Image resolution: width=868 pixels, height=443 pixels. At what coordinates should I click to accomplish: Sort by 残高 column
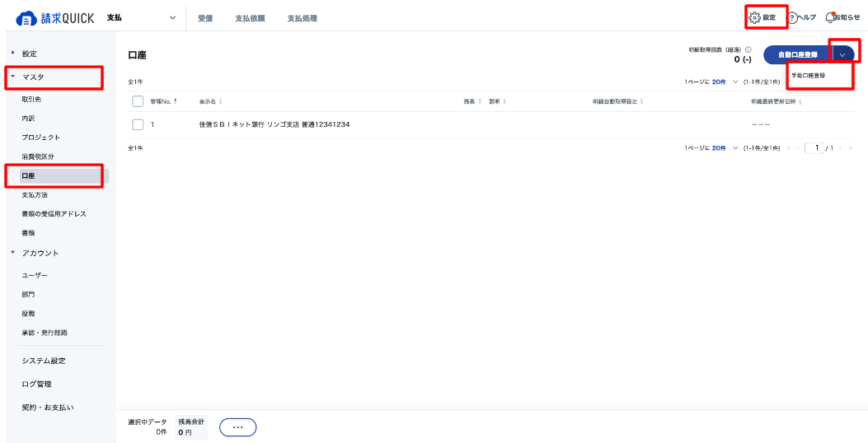click(x=480, y=102)
